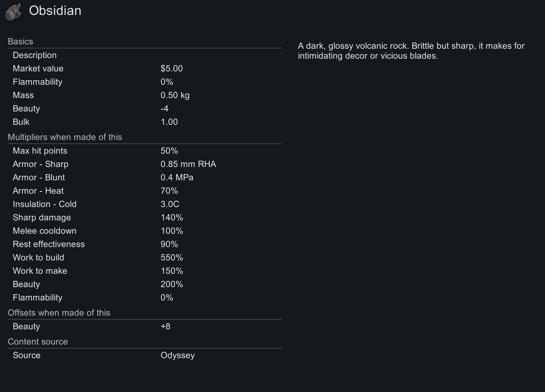Click the Max hit points row
Screen dimensions: 545x392
[145, 151]
